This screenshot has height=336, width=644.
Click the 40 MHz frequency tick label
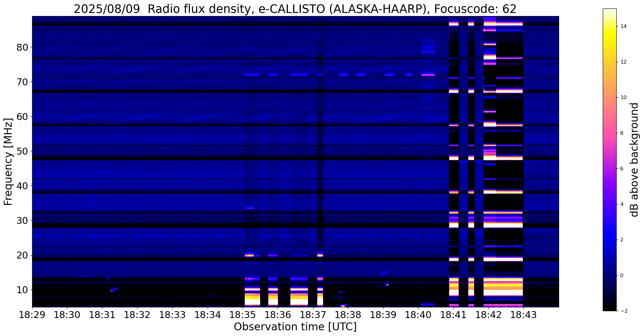click(22, 186)
